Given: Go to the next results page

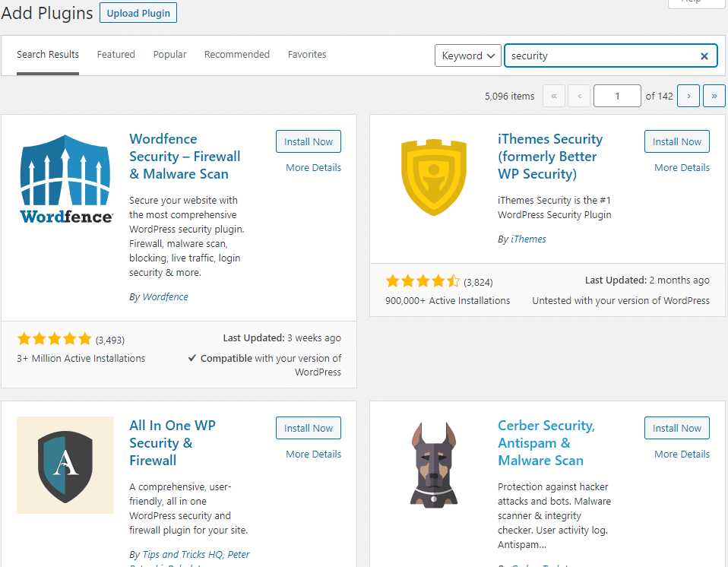Looking at the screenshot, I should (x=688, y=96).
